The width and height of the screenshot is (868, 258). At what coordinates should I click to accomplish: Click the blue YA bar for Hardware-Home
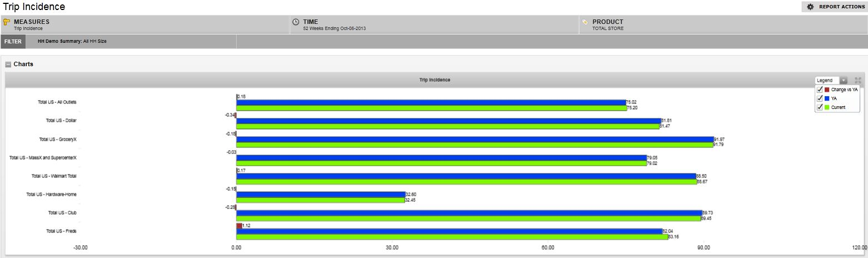click(x=321, y=195)
